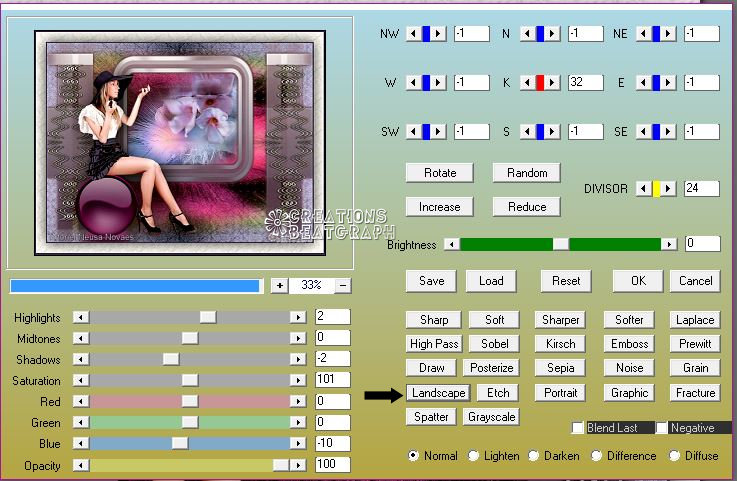The height and width of the screenshot is (481, 737).
Task: Apply the Grayscale preset
Action: [x=491, y=417]
